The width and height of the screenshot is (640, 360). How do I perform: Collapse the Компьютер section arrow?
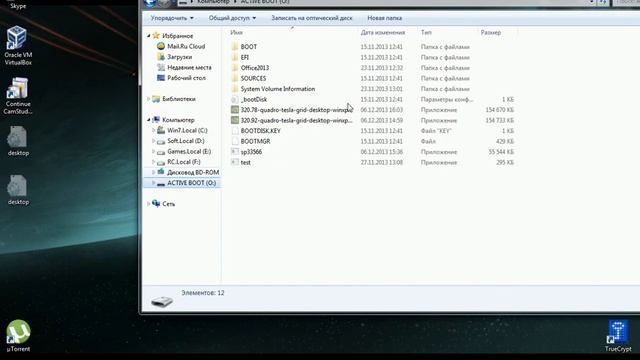pyautogui.click(x=149, y=120)
